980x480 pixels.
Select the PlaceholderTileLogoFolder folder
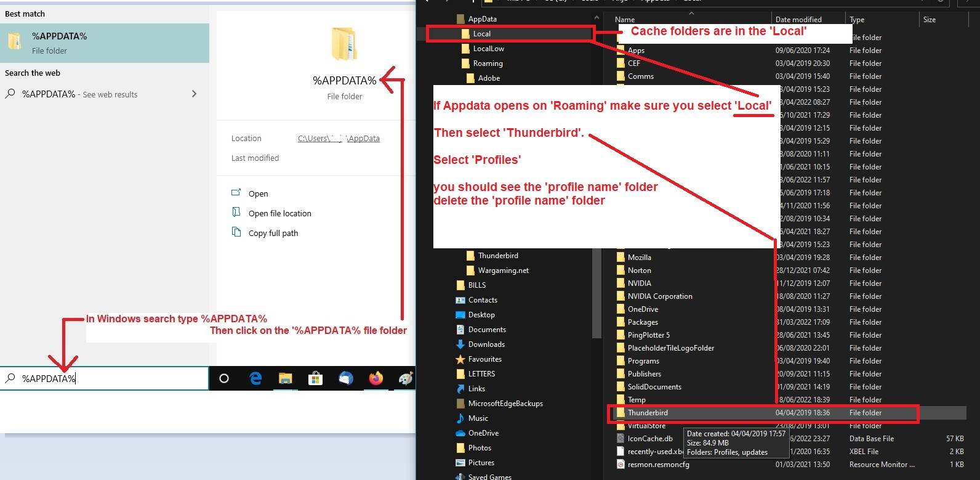pyautogui.click(x=670, y=348)
